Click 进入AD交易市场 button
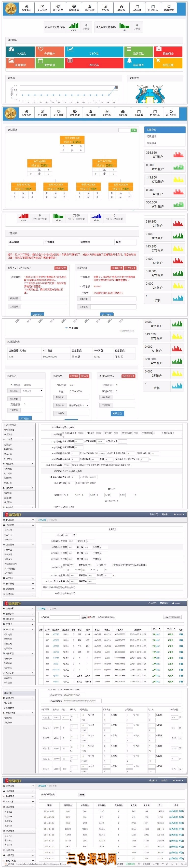190x868 pixels. 105,27
